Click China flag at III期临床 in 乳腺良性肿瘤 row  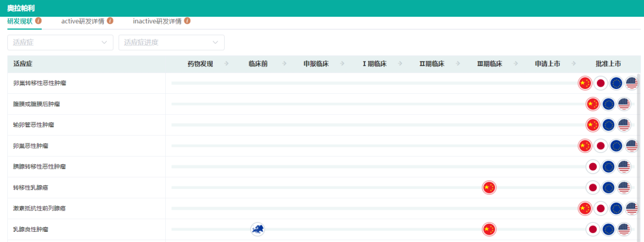488,229
